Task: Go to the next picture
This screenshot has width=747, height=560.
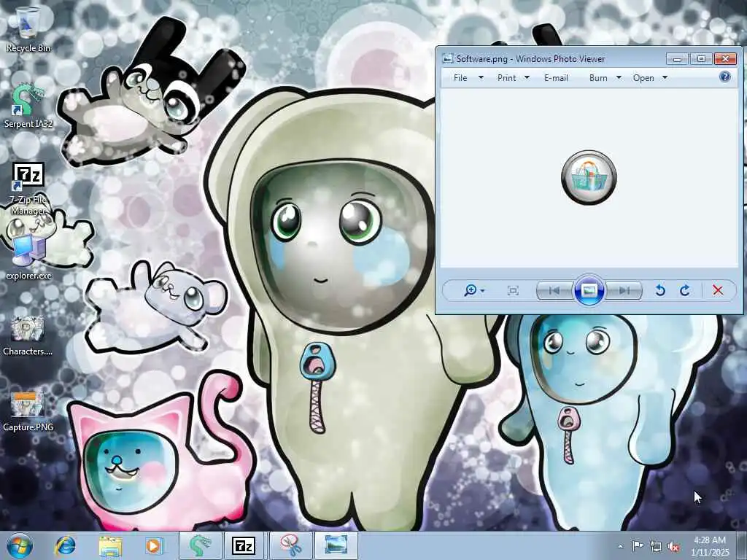Action: 624,290
